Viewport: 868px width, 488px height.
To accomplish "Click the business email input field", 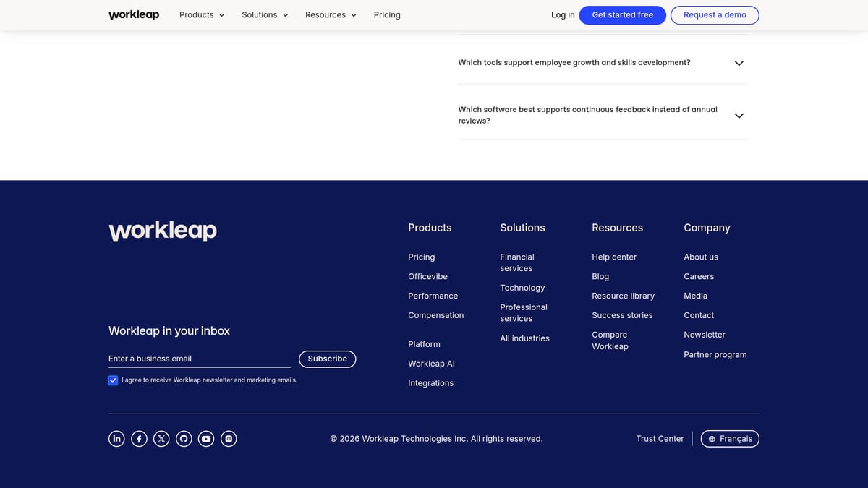I will pyautogui.click(x=199, y=359).
